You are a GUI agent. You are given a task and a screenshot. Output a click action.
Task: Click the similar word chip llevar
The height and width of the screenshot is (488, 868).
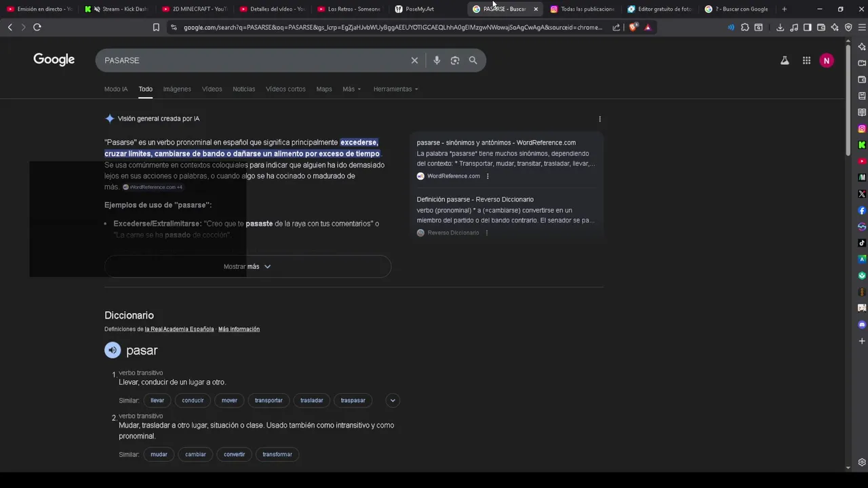tap(157, 400)
